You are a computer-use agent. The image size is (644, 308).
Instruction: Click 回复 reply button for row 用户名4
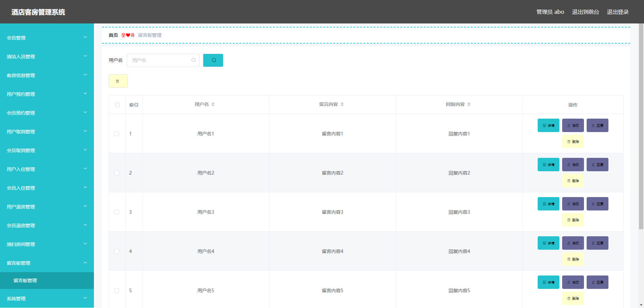[597, 243]
